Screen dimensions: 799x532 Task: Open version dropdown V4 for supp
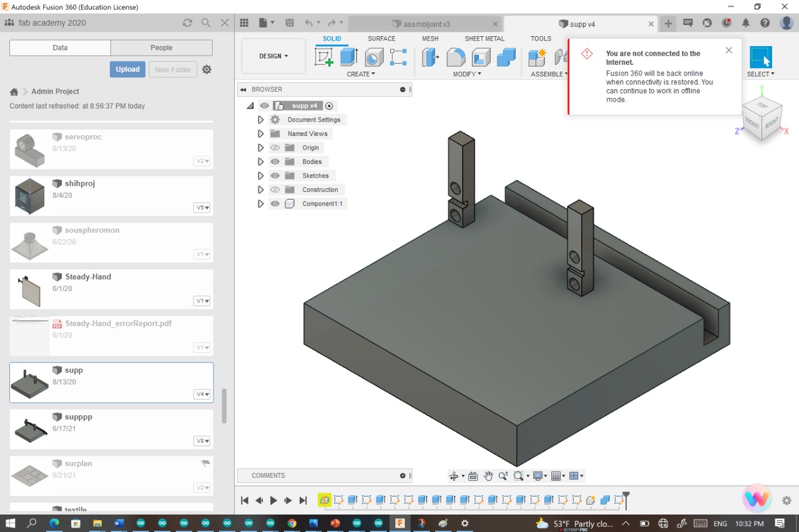[202, 394]
